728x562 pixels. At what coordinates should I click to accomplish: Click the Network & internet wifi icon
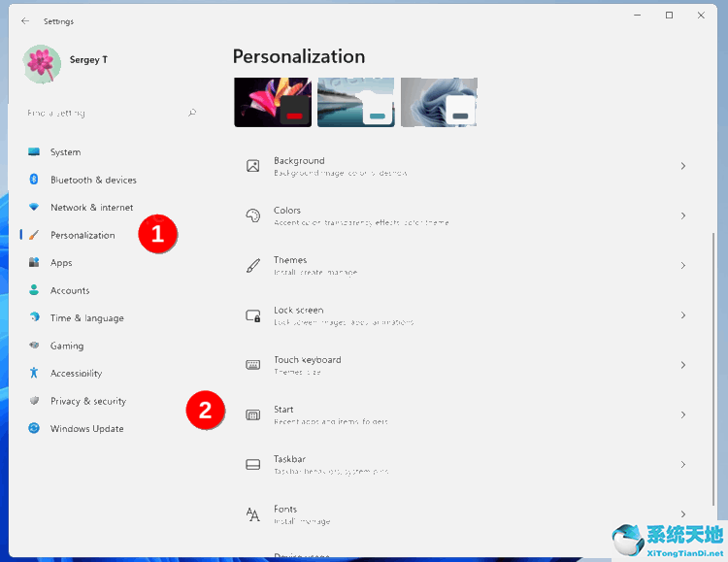coord(34,207)
